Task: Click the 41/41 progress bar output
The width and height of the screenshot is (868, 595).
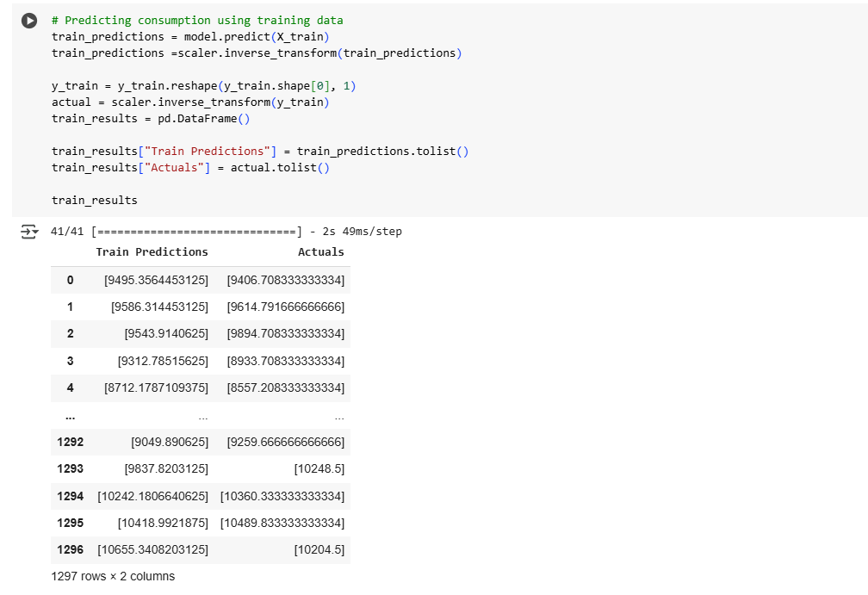Action: click(x=196, y=232)
